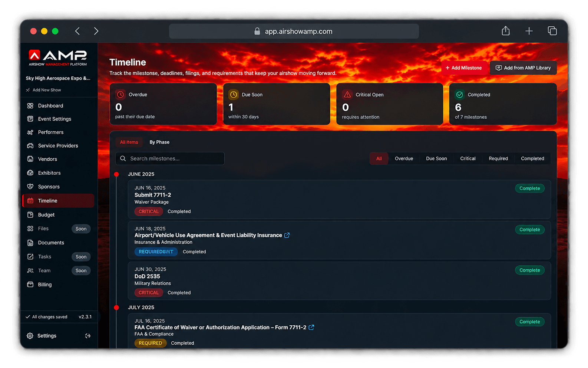Click the Add Milestone button
Viewport: 588px width, 368px height.
pos(464,68)
